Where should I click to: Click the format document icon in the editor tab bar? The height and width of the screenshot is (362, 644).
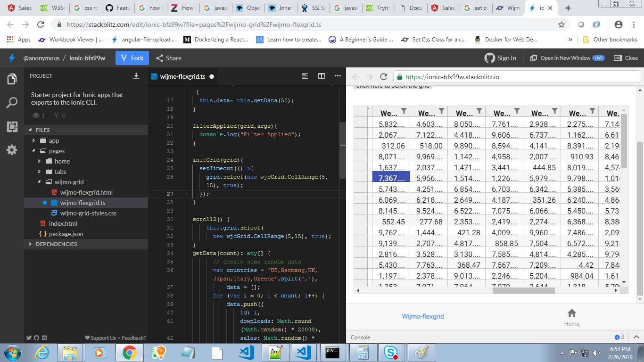(x=305, y=76)
